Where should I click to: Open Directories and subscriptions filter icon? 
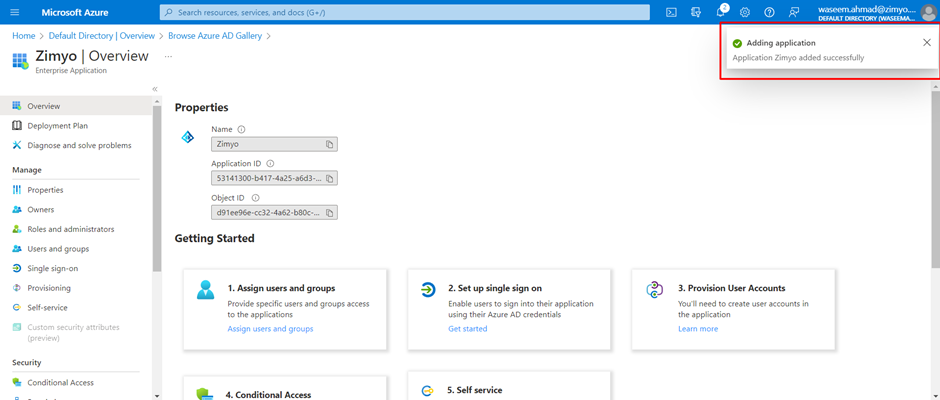[x=696, y=12]
